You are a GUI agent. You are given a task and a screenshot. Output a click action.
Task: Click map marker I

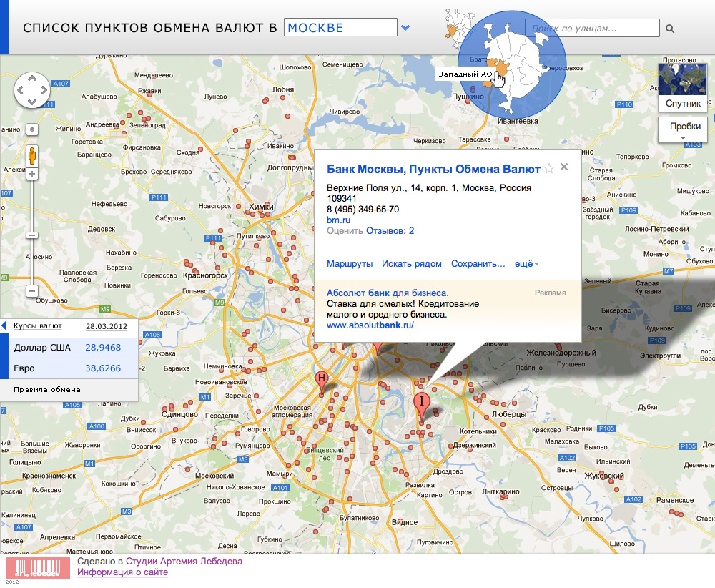[422, 401]
